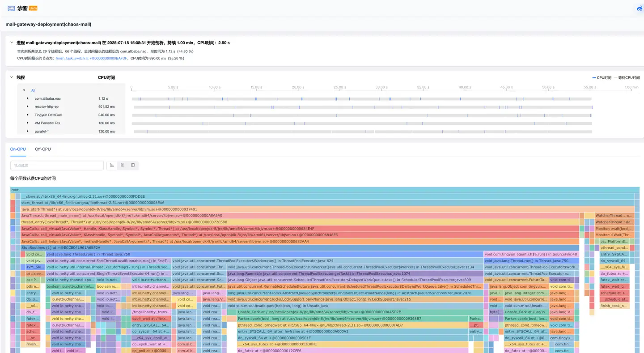Screen dimensions: 644x353
Task: Expand the Tingyun DataCac thread group
Action: coord(28,115)
